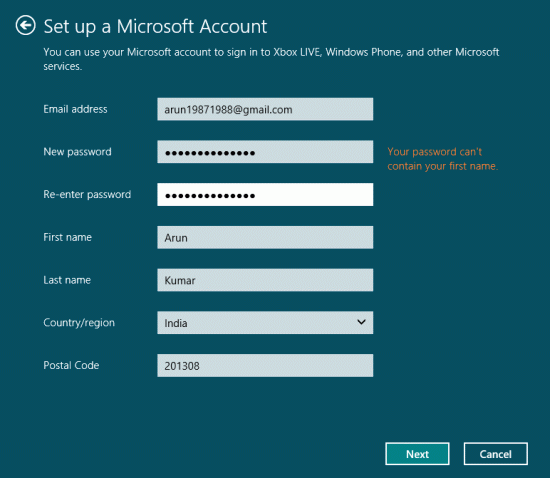Edit the Last name field containing Kumar

(x=265, y=280)
